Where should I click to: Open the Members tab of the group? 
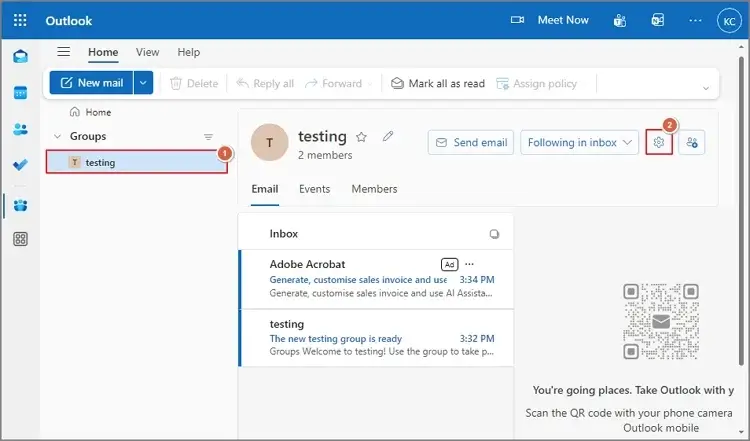374,189
